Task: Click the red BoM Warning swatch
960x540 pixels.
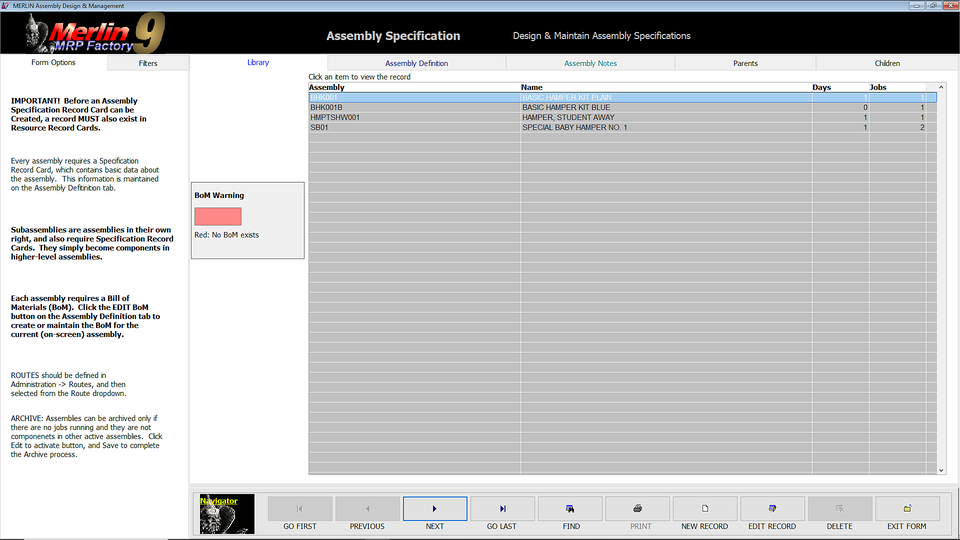Action: [x=218, y=216]
